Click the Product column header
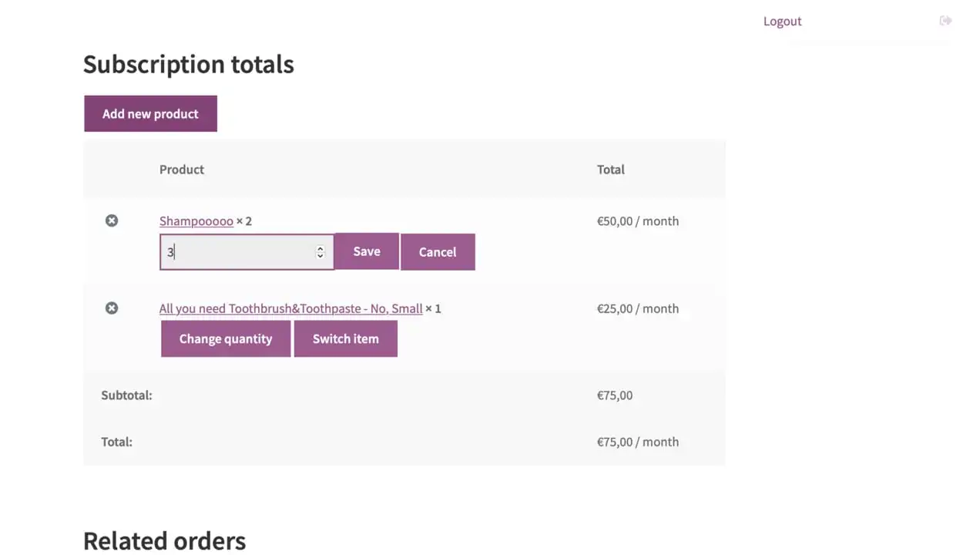Image resolution: width=980 pixels, height=555 pixels. pos(182,170)
